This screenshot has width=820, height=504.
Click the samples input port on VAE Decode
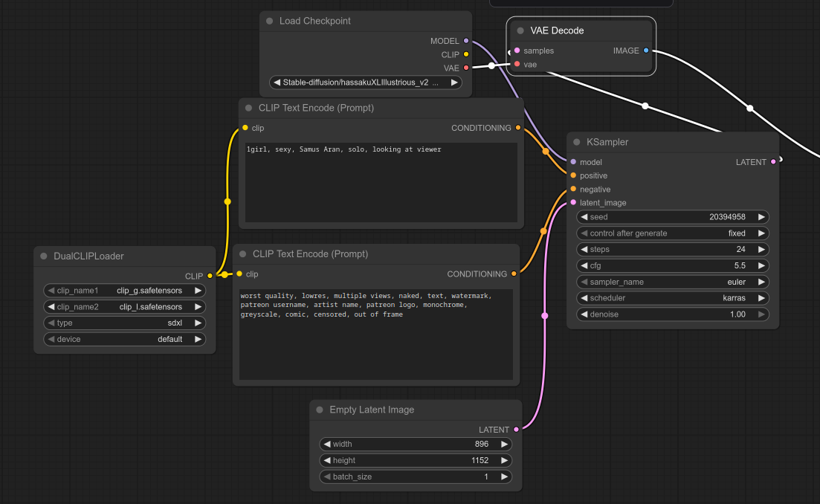[517, 51]
